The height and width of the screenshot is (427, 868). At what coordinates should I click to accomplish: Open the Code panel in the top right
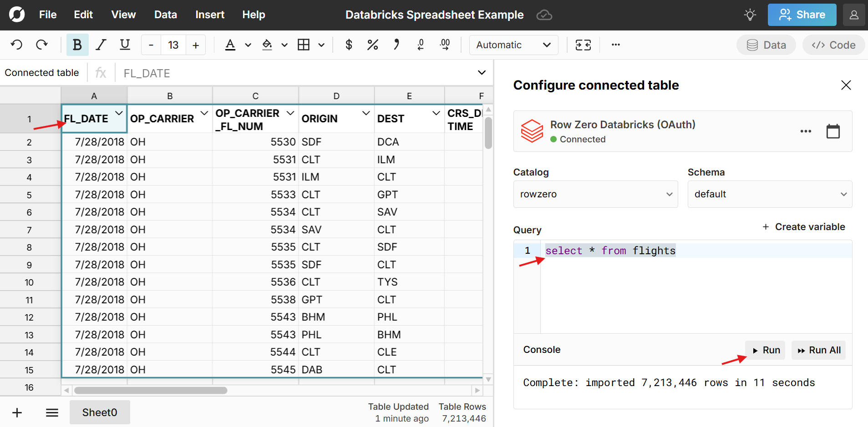[x=833, y=45]
